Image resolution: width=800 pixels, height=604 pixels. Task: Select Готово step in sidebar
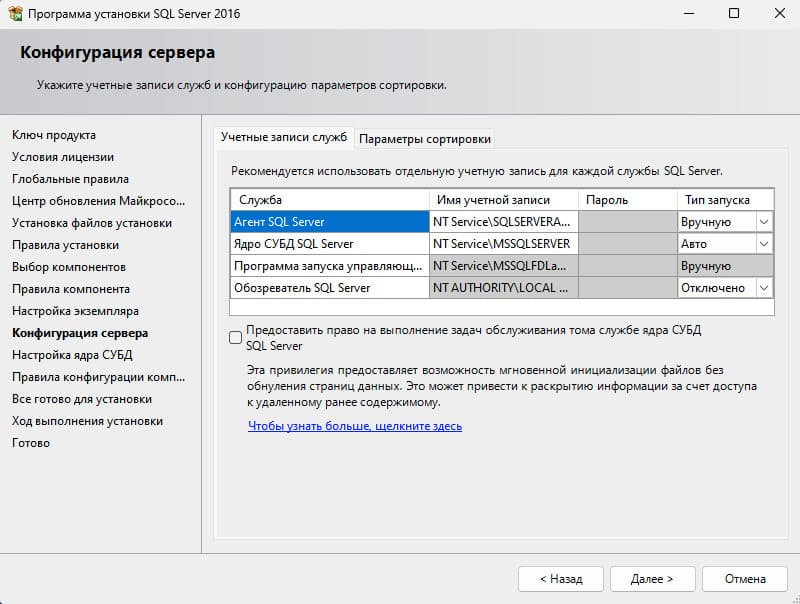coord(31,443)
